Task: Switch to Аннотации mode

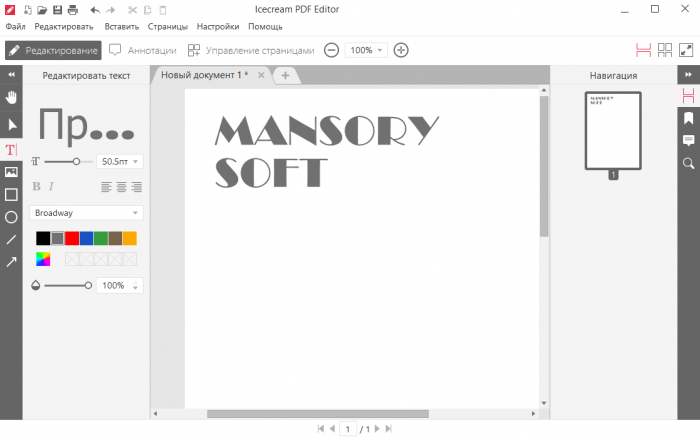Action: [x=143, y=50]
